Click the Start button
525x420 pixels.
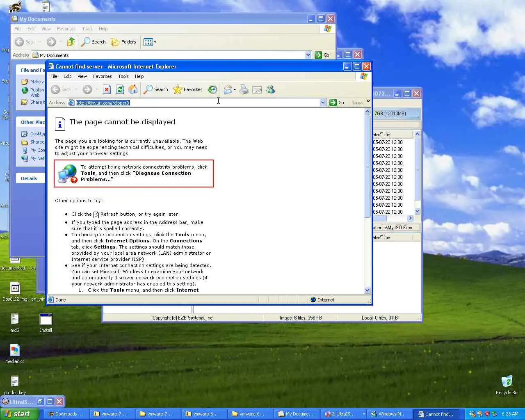click(x=19, y=414)
